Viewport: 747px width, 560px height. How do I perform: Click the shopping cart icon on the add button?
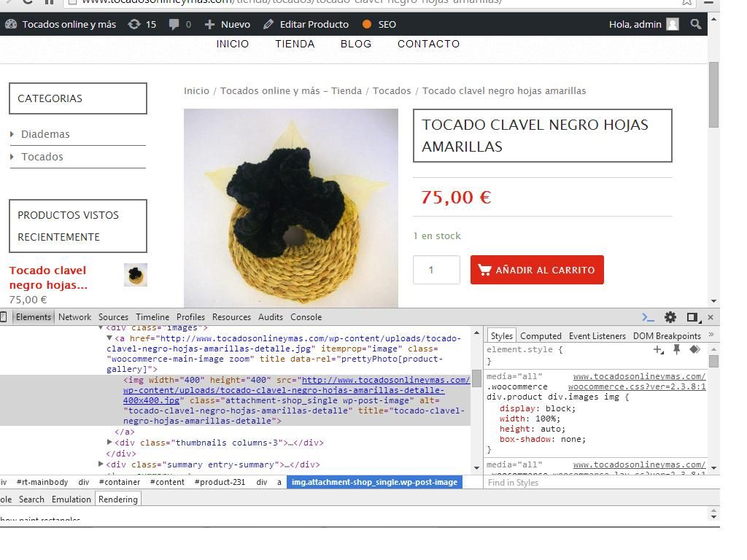point(484,270)
